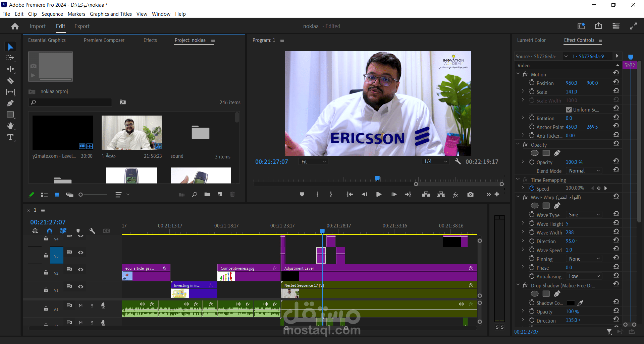Open Antialiasing Low dropdown

pos(584,276)
